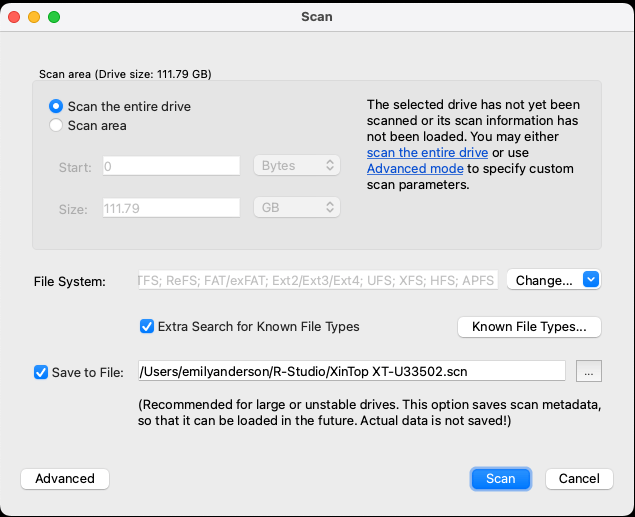The image size is (635, 517).
Task: Minimize the Scan window with yellow button
Action: coord(34,17)
